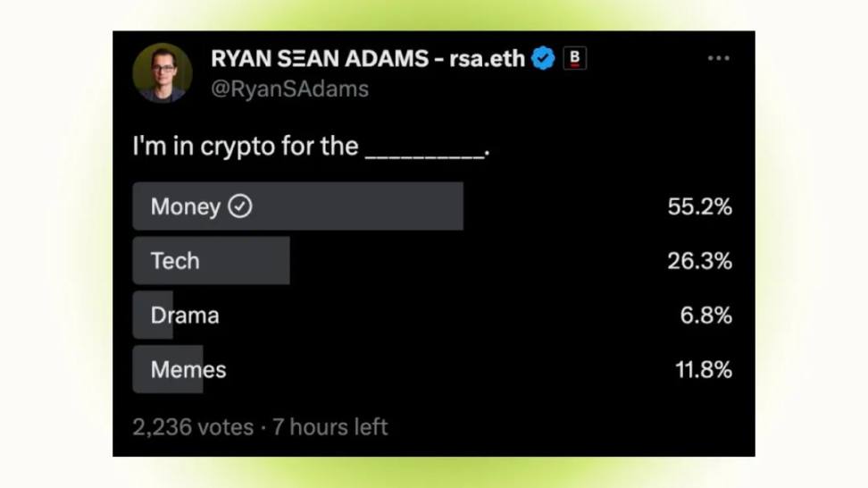Click the tweet text about crypto
The width and height of the screenshot is (868, 488).
pyautogui.click(x=311, y=147)
